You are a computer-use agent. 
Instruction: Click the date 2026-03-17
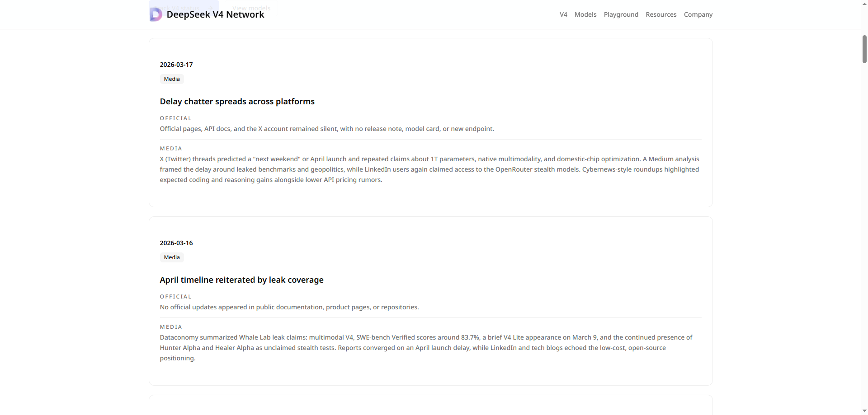click(x=176, y=65)
